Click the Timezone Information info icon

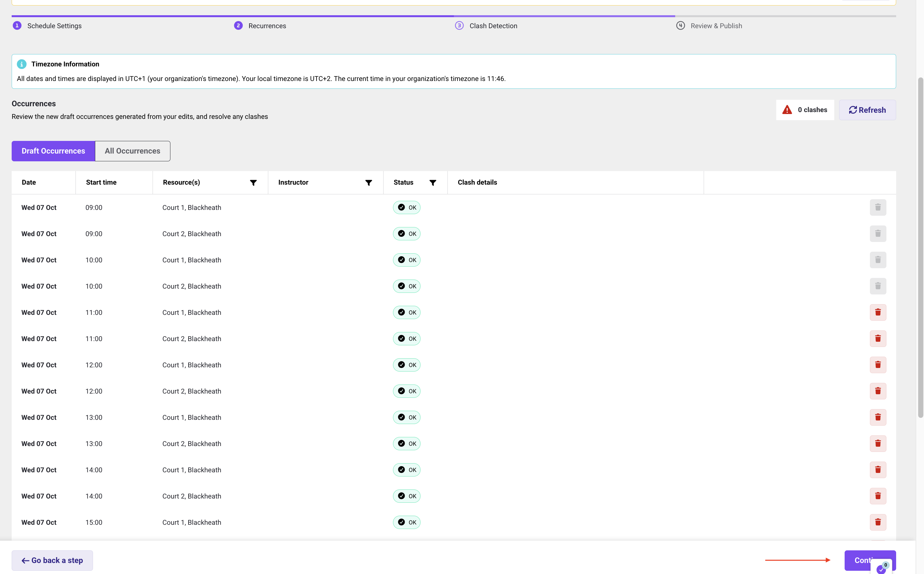point(22,64)
